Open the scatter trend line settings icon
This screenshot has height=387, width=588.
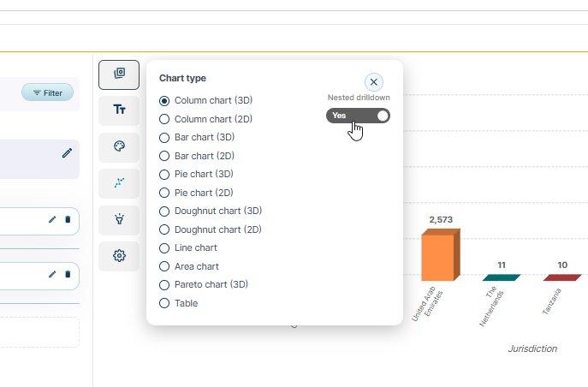(119, 182)
